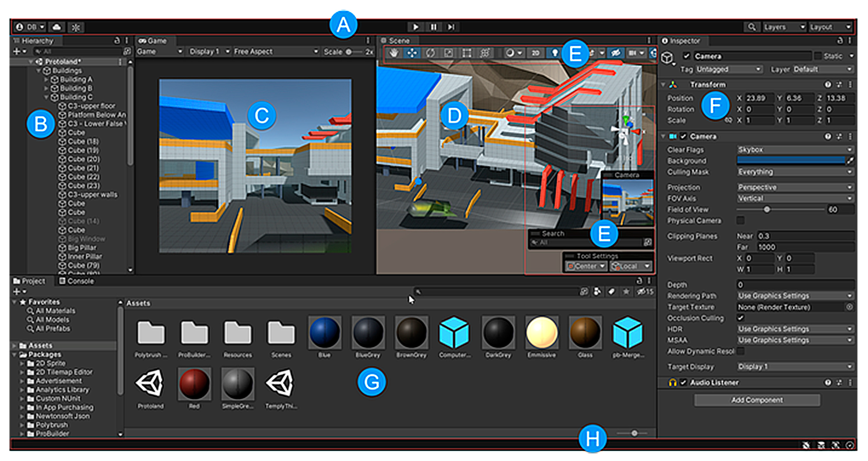Click the Pause button in toolbar
The width and height of the screenshot is (868, 461).
433,27
